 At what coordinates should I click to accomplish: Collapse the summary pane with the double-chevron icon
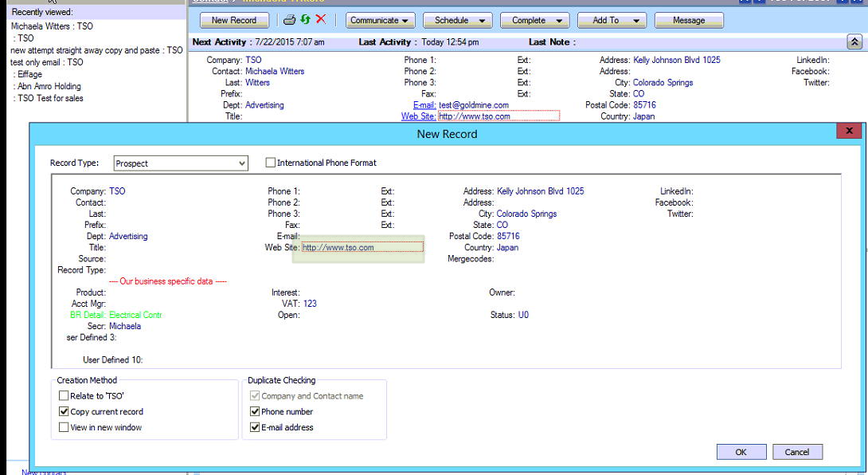pos(854,41)
